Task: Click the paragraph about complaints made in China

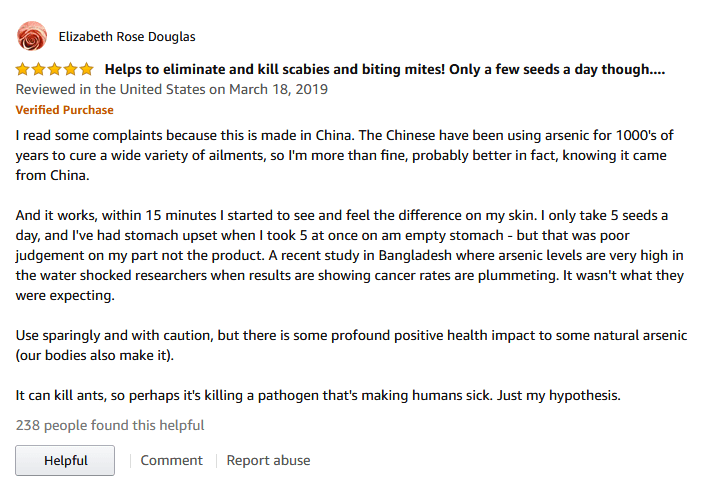Action: [344, 155]
